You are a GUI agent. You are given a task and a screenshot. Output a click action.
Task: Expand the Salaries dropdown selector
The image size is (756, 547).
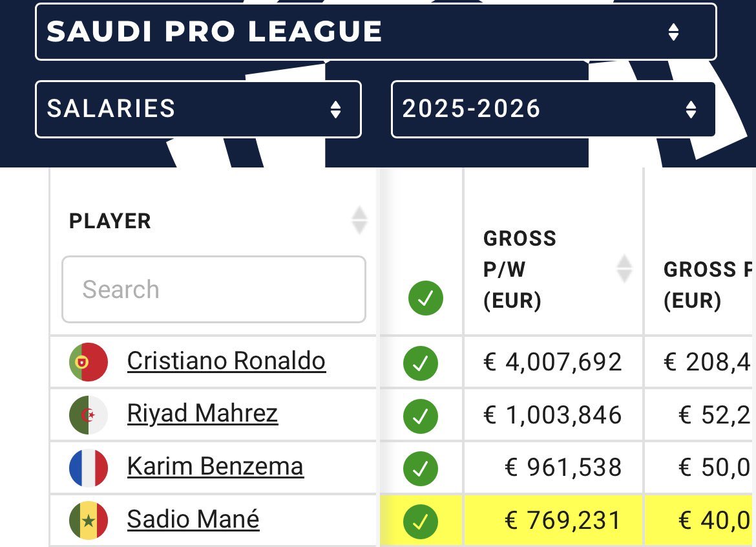[198, 109]
